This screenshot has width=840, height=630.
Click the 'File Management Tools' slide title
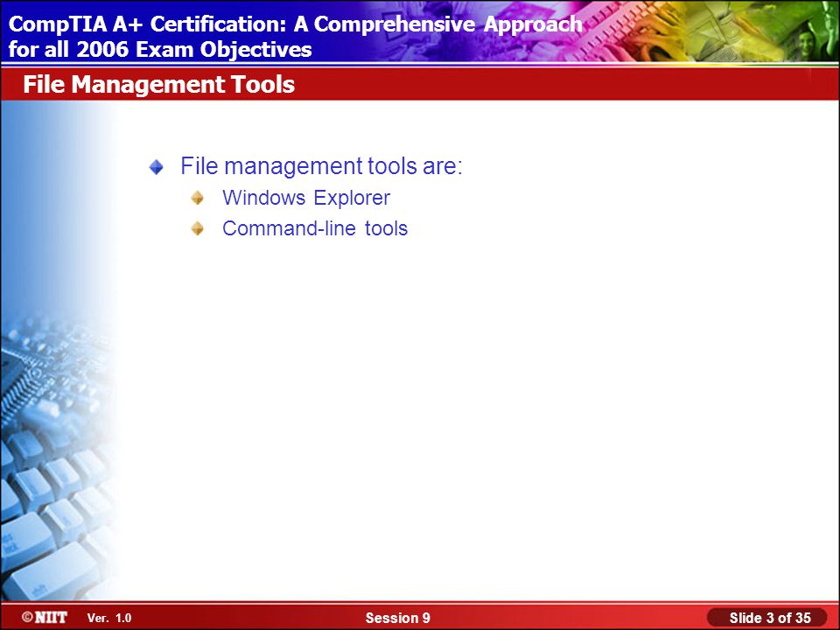[x=158, y=85]
